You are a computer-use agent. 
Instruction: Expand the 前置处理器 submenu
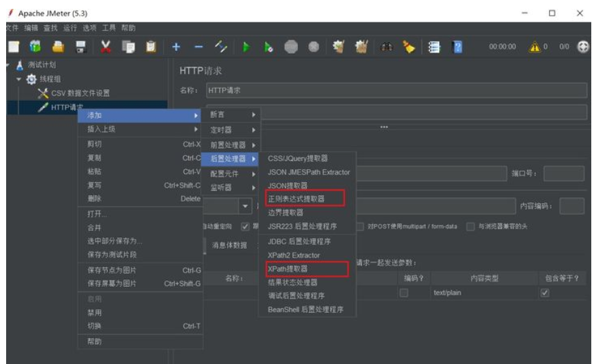(231, 145)
